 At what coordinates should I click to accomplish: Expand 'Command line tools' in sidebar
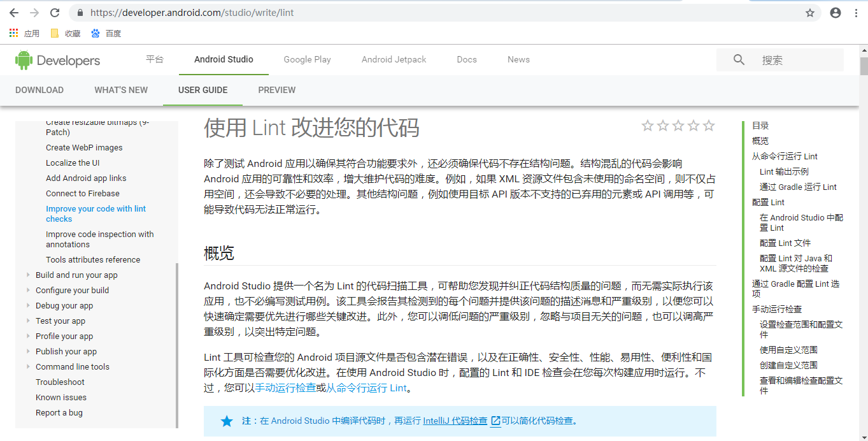tap(28, 366)
